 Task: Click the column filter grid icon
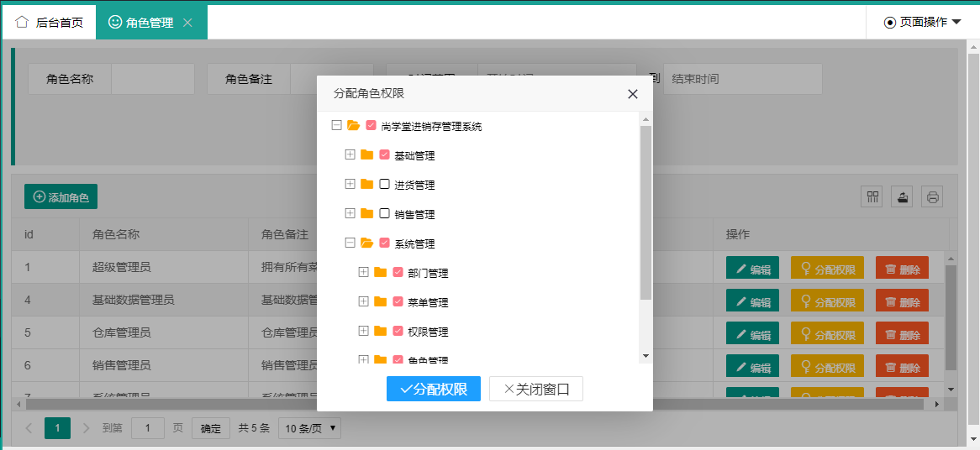pos(872,197)
